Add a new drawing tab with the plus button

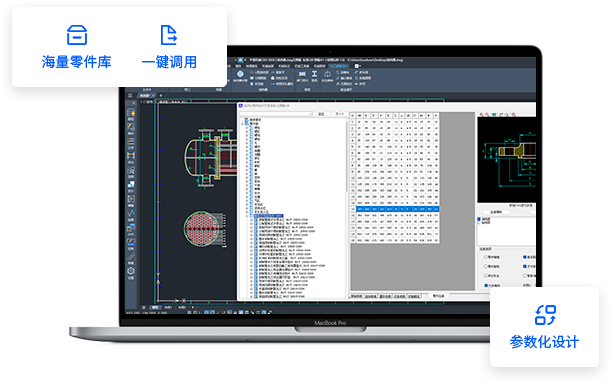click(161, 96)
